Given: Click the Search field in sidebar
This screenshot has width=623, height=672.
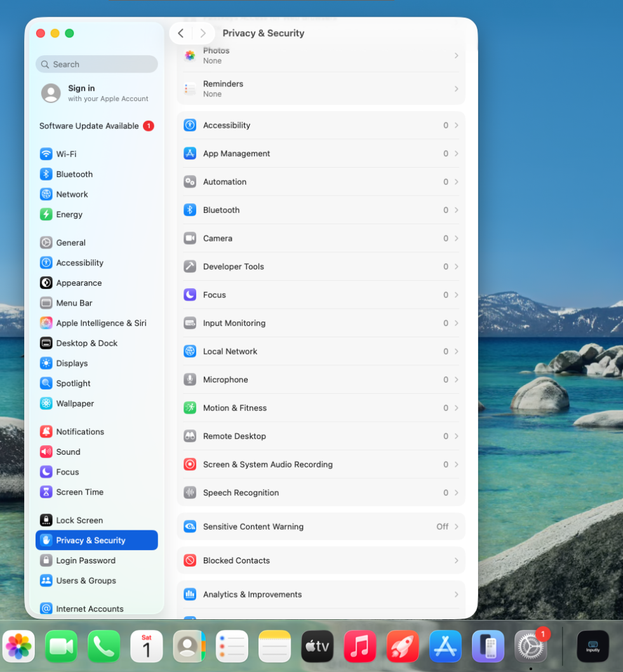Looking at the screenshot, I should point(97,64).
